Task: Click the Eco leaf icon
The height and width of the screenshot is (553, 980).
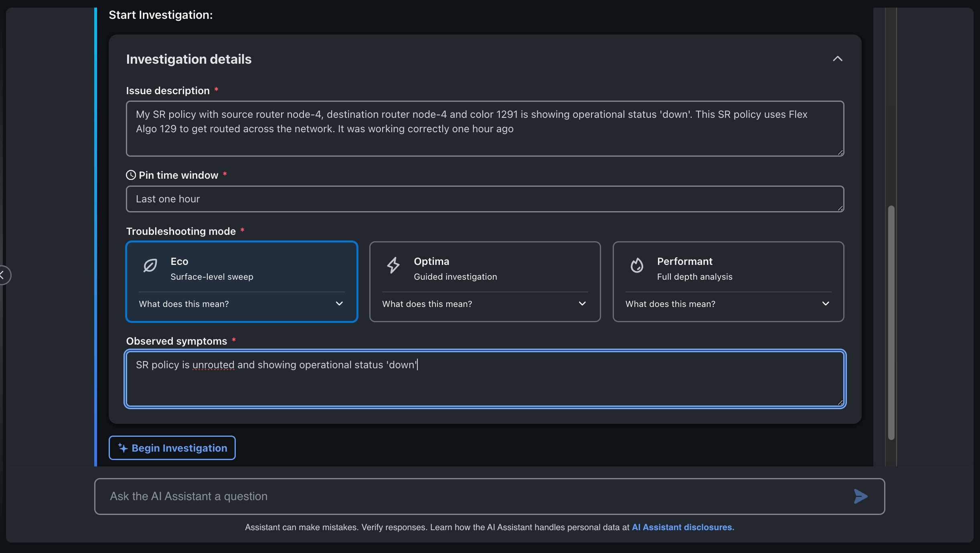Action: pyautogui.click(x=150, y=265)
